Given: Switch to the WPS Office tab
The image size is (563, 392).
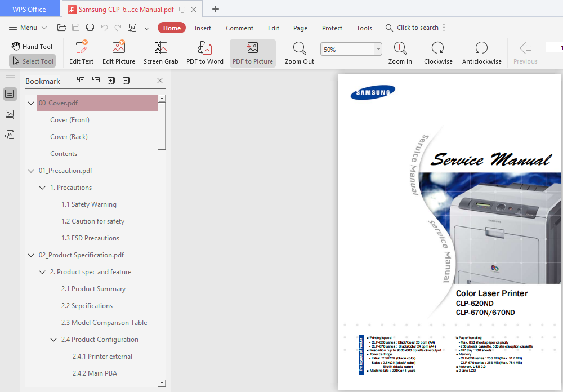Looking at the screenshot, I should pyautogui.click(x=29, y=10).
